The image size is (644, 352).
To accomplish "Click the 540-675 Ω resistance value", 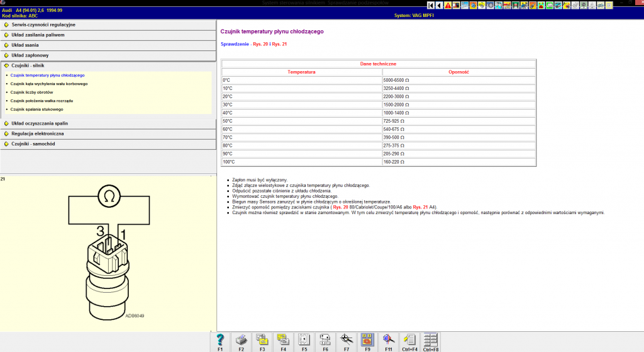I will pos(394,130).
